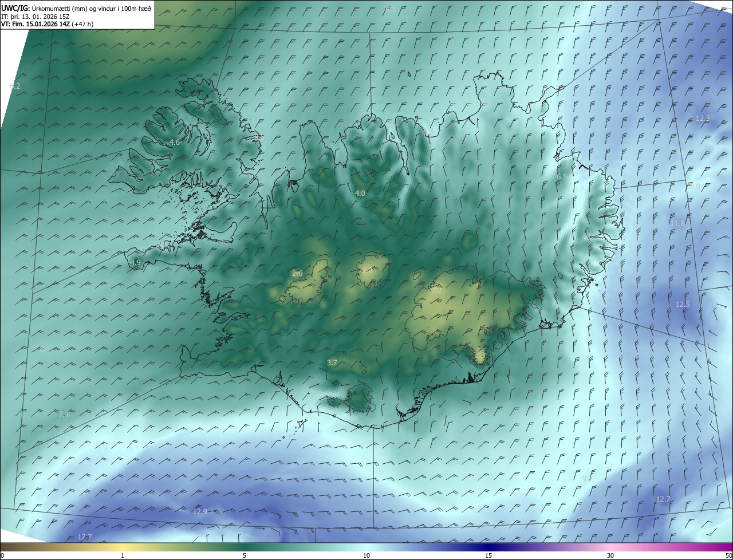
Task: Click the 12.7 value below the 12.9 label
Action: [84, 537]
